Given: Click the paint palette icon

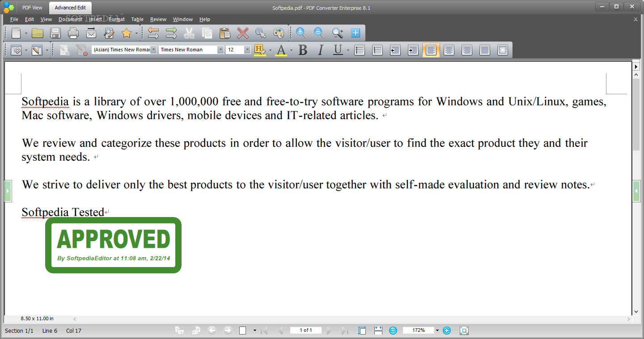Looking at the screenshot, I should point(279,33).
